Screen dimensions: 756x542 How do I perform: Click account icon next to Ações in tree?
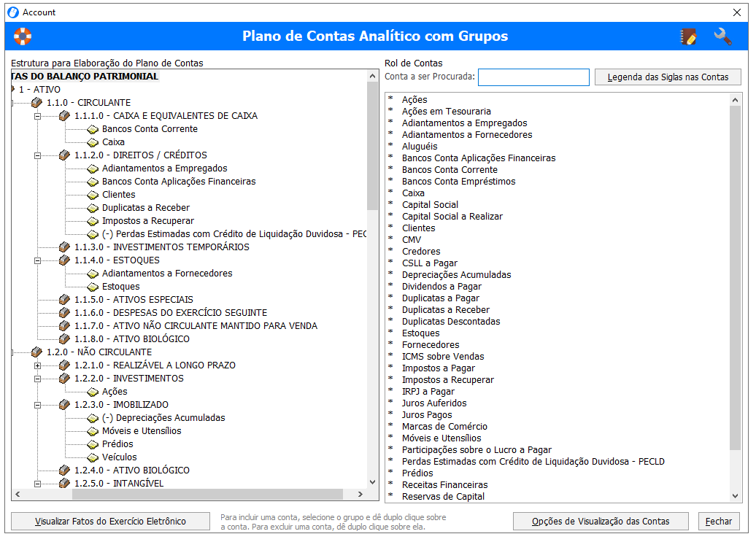point(93,392)
